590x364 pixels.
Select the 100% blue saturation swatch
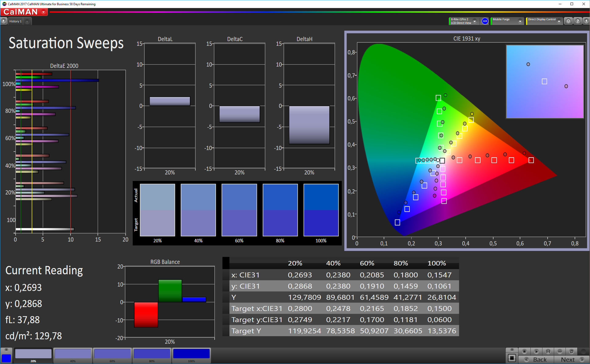[x=191, y=354]
